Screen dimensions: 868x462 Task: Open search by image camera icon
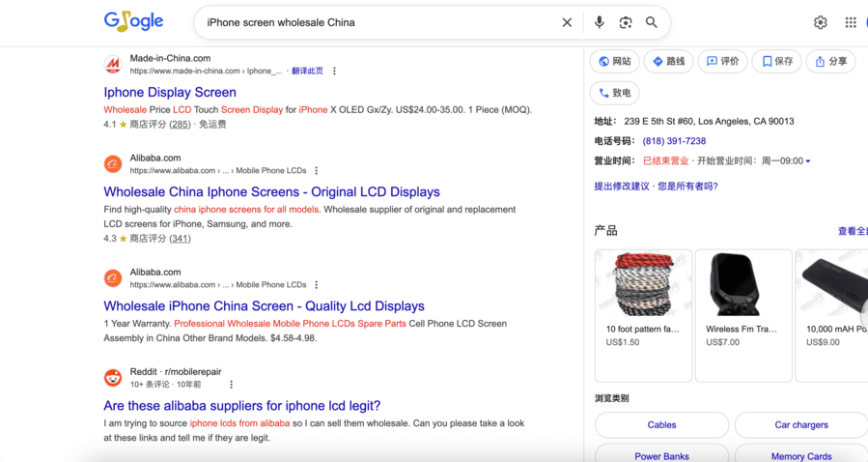[626, 22]
